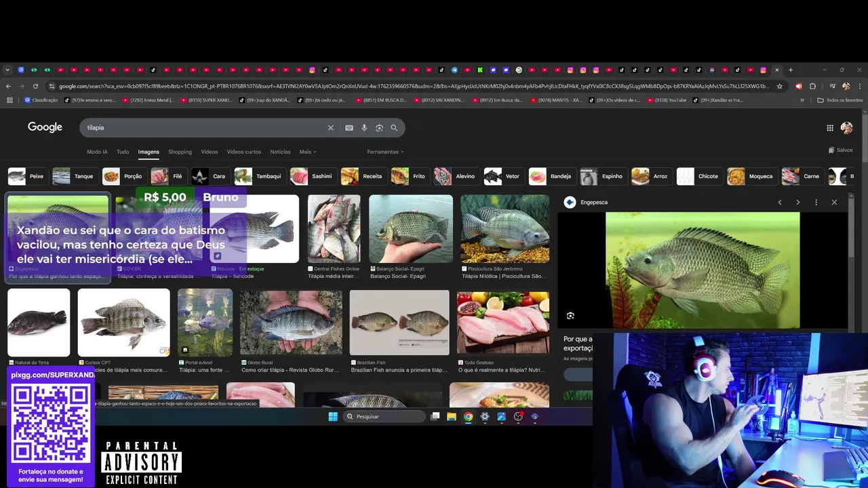Switch to the Modo IA tab
This screenshot has height=488, width=868.
tap(97, 152)
